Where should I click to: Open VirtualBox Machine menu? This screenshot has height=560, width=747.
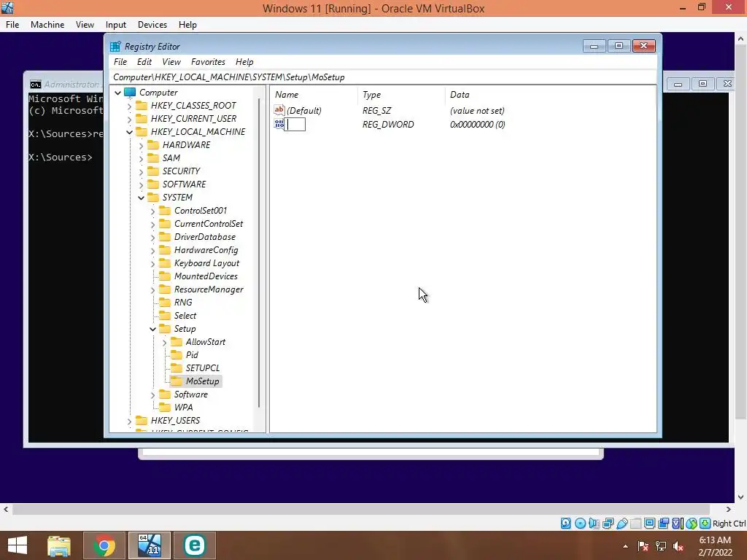click(x=47, y=25)
